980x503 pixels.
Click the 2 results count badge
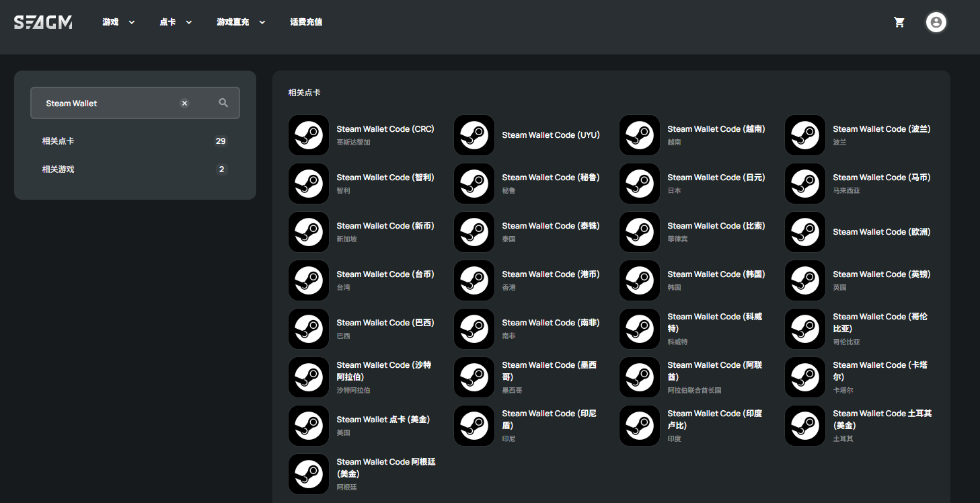click(x=221, y=169)
